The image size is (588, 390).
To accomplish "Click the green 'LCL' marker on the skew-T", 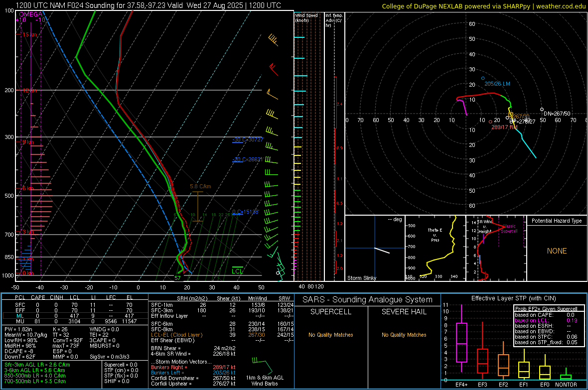I will [237, 271].
